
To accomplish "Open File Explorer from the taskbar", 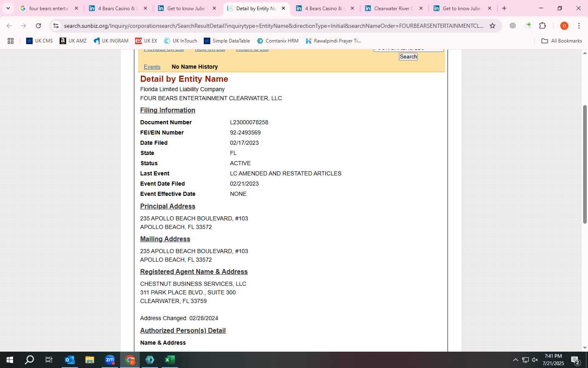I will pos(89,360).
